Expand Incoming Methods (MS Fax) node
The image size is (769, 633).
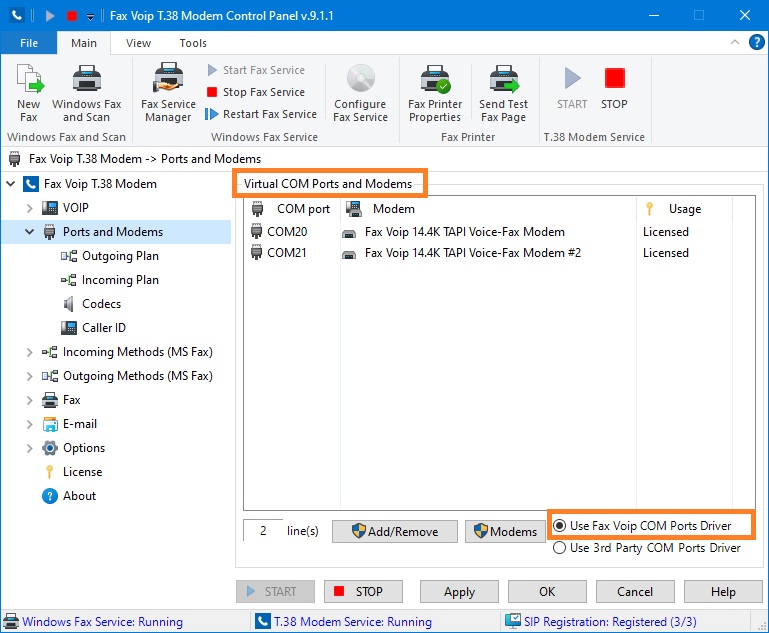tap(29, 352)
